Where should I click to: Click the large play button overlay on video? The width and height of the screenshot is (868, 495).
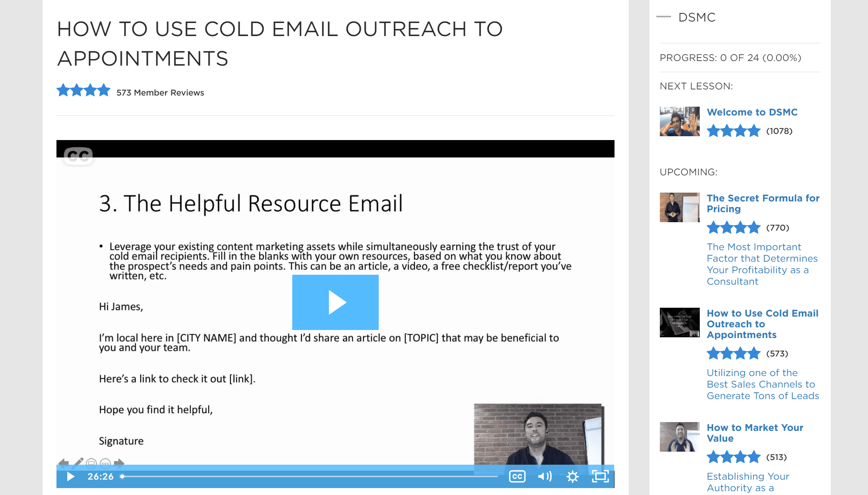click(x=335, y=303)
